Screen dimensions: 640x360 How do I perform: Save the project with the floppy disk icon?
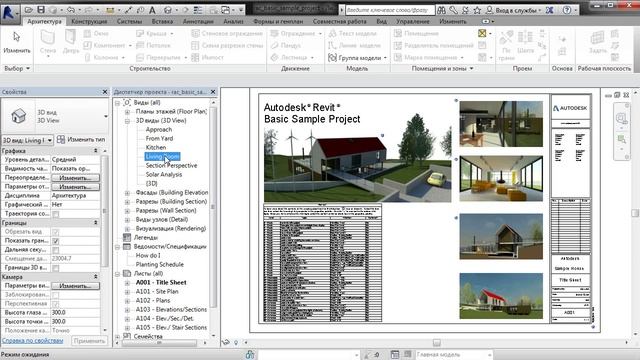point(41,9)
